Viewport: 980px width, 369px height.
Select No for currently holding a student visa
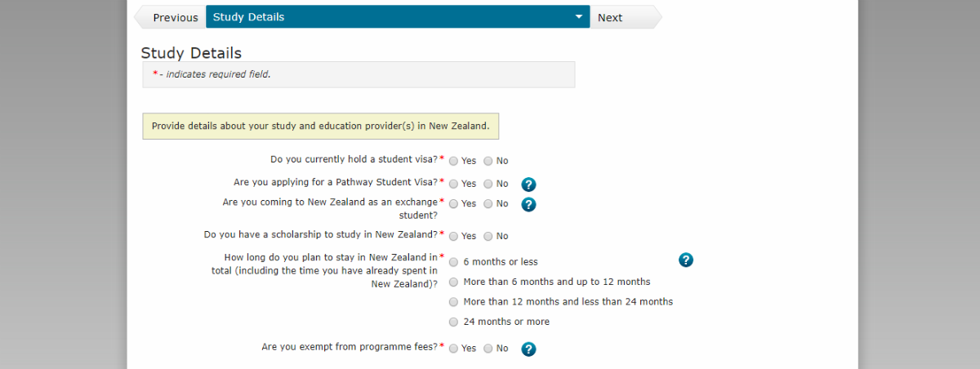pyautogui.click(x=488, y=161)
